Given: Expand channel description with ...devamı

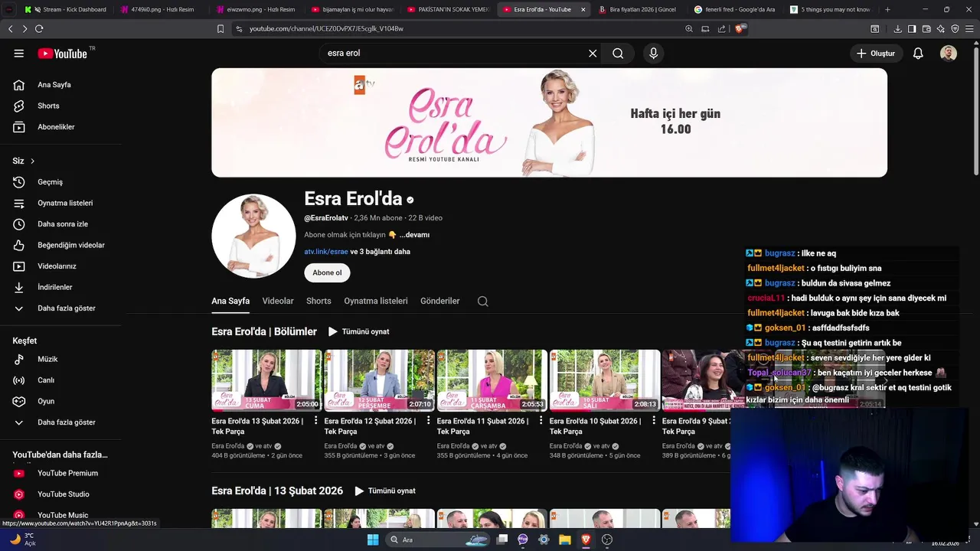Looking at the screenshot, I should pyautogui.click(x=414, y=235).
